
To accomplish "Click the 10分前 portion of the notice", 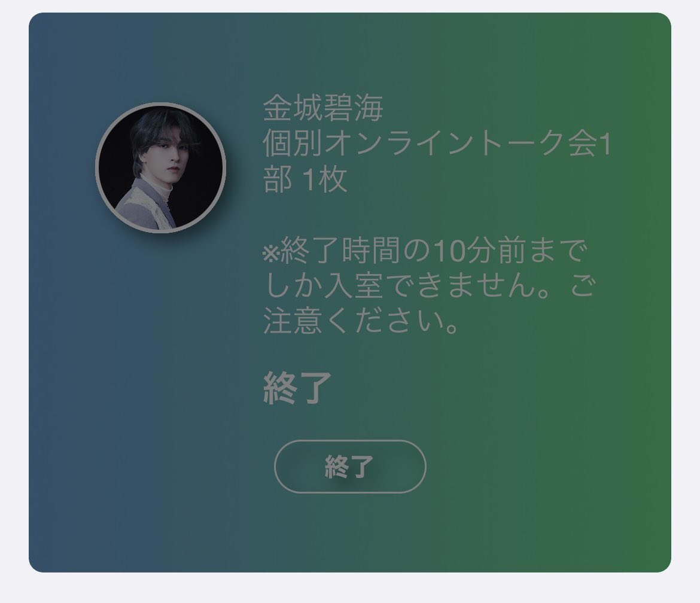I will 474,251.
